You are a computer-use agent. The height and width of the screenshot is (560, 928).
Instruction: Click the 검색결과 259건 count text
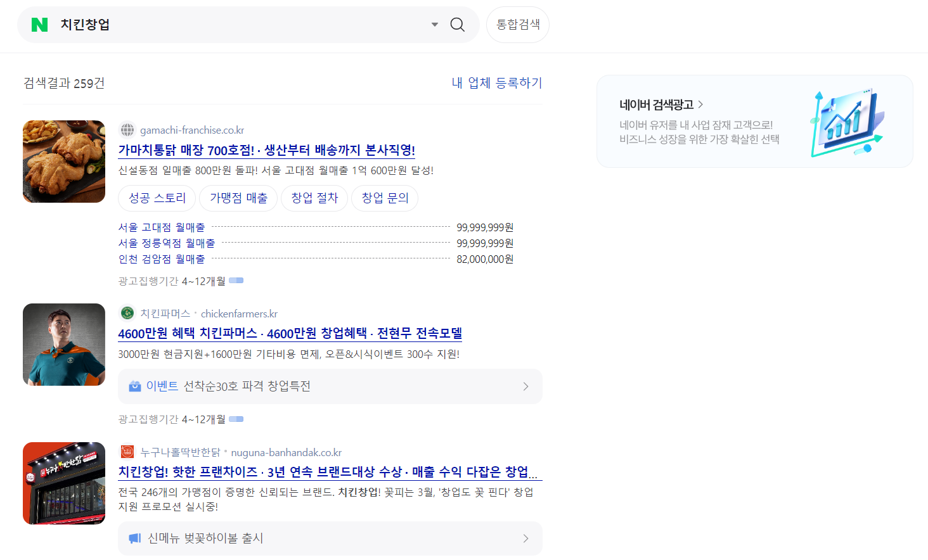coord(64,83)
